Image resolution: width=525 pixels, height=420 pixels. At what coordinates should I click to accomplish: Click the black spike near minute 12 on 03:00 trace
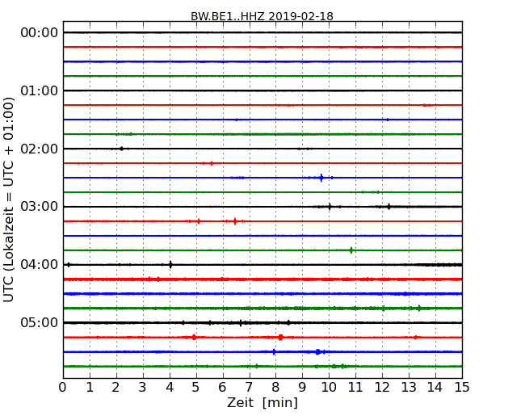pyautogui.click(x=388, y=207)
